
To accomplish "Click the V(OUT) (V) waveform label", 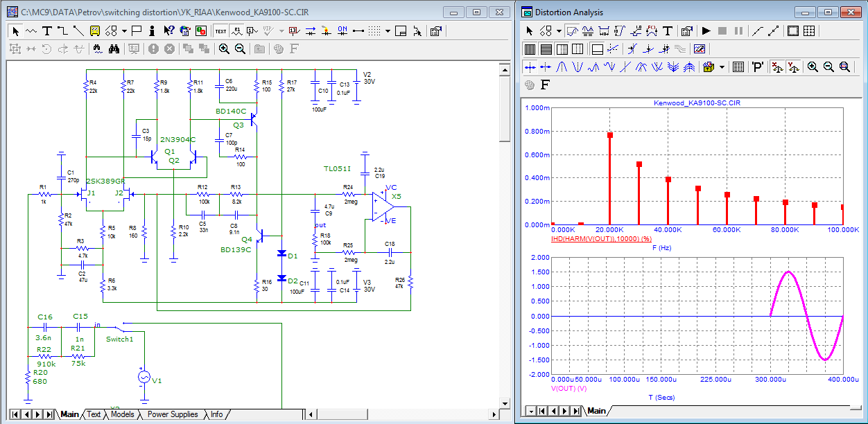I will 568,389.
